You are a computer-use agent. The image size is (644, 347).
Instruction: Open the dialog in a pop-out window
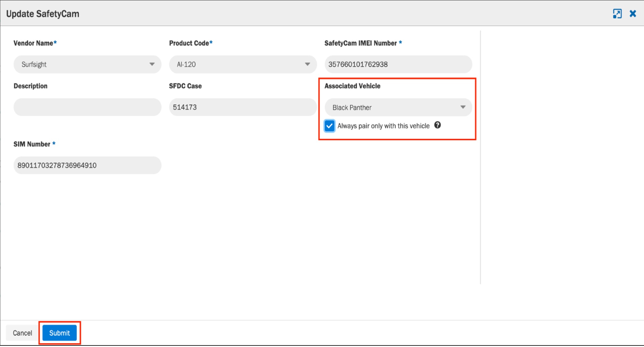coord(617,14)
